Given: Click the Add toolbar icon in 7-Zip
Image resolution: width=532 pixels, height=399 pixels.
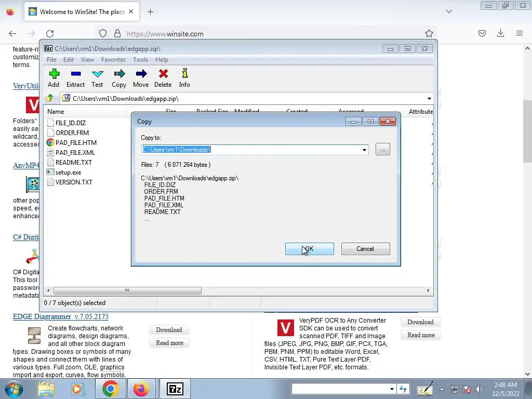Looking at the screenshot, I should 54,78.
